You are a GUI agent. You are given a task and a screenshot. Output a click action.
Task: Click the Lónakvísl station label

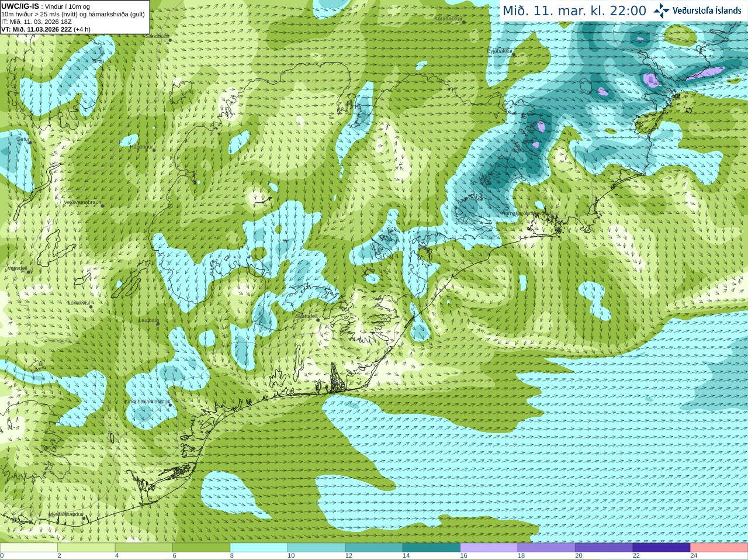click(x=79, y=302)
